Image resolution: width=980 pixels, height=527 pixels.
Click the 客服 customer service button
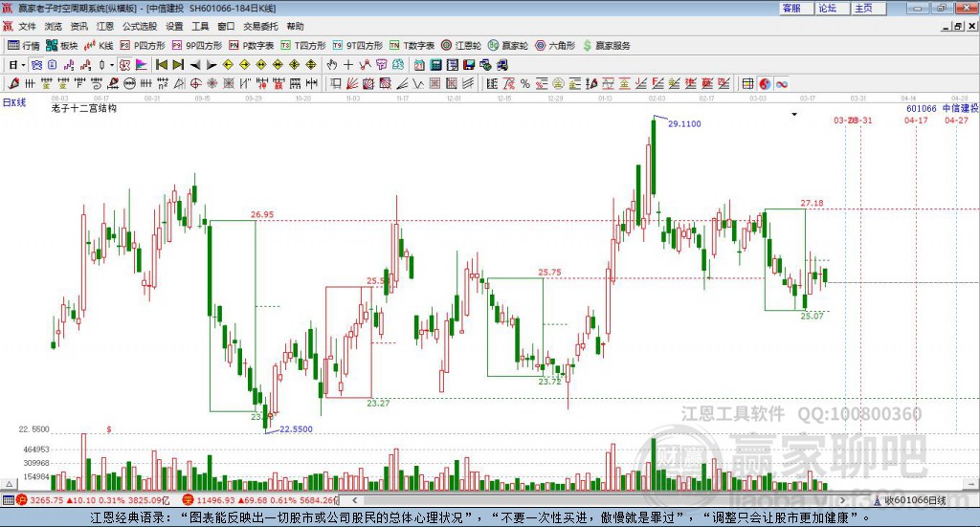point(796,8)
